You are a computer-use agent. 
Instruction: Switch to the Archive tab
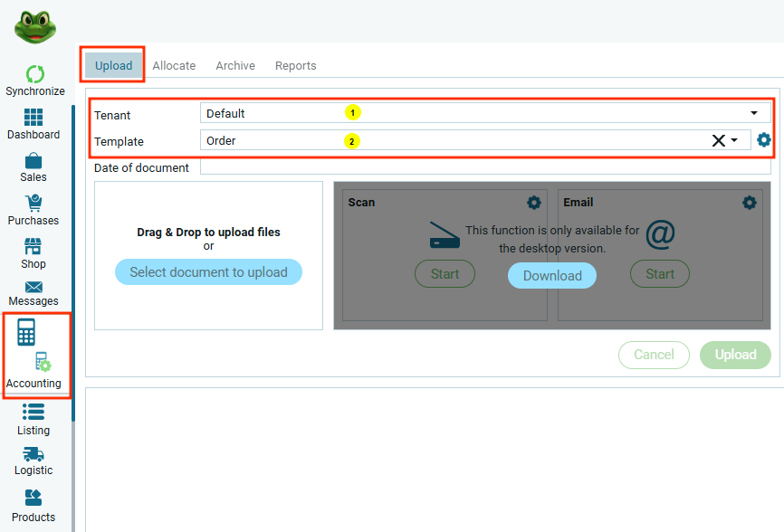235,65
